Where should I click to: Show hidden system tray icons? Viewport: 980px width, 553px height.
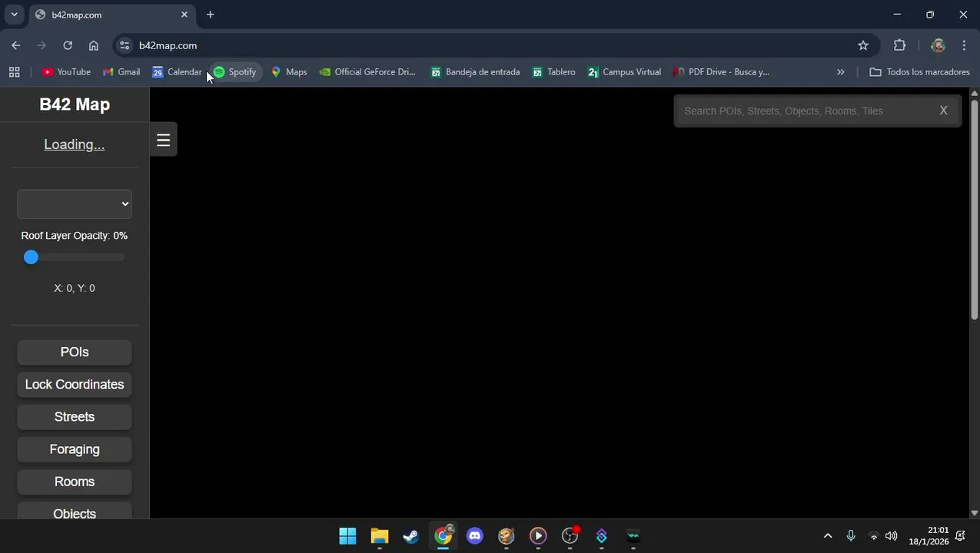tap(827, 536)
